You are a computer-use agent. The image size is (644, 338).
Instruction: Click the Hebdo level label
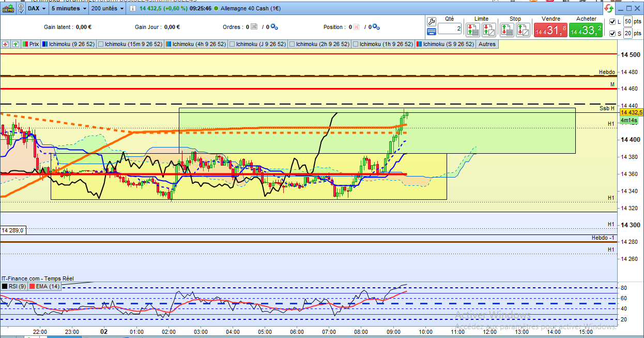point(607,72)
